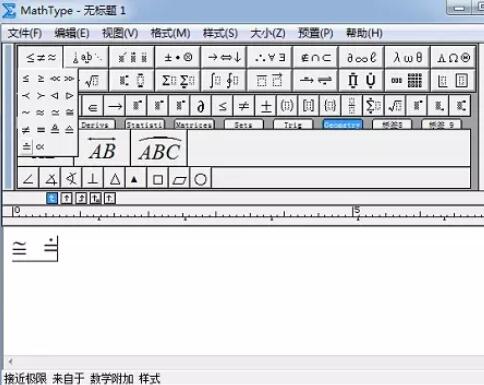Click the partial derivative symbol in small bar
The height and width of the screenshot is (385, 484).
[x=201, y=106]
